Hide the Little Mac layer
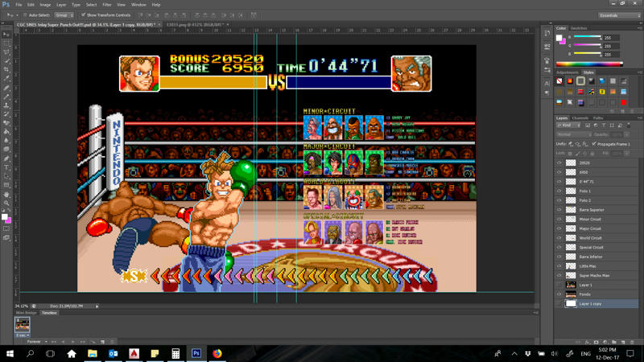This screenshot has height=362, width=644. click(559, 266)
